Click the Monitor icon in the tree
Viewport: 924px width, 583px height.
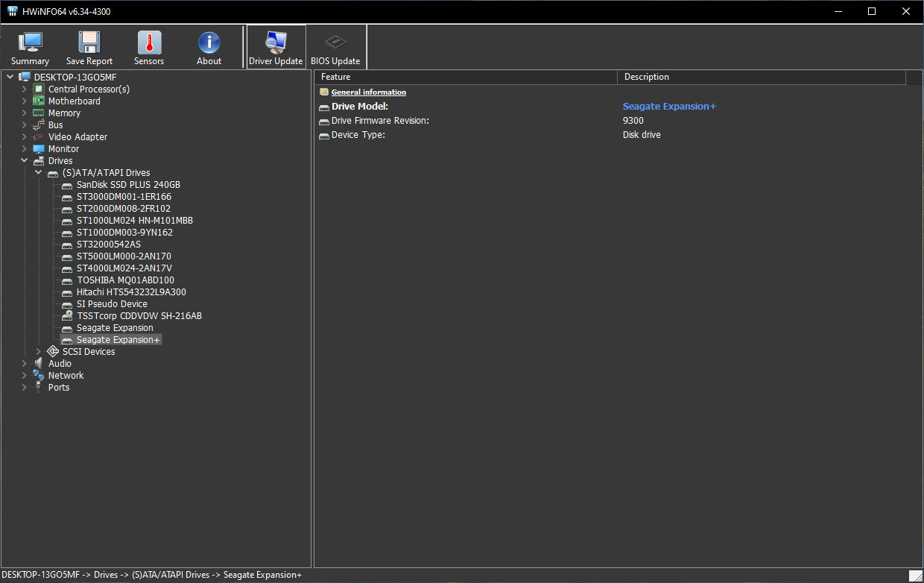[x=39, y=149]
